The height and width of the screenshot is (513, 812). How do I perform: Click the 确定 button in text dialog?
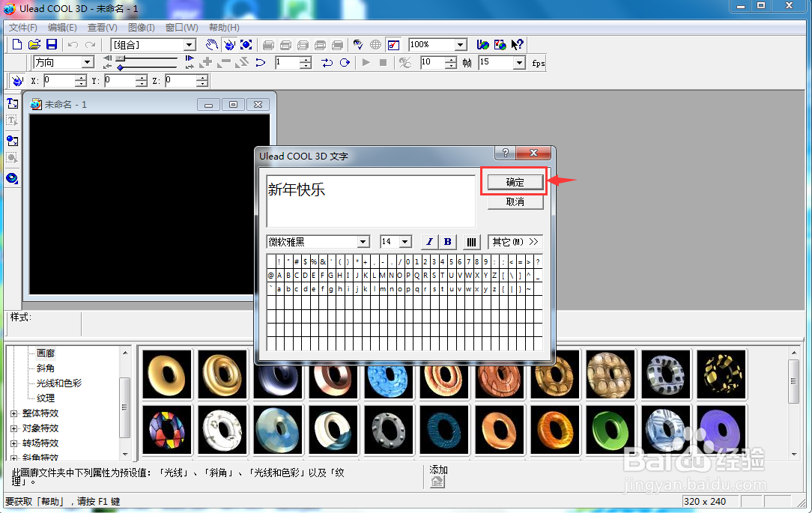coord(515,182)
